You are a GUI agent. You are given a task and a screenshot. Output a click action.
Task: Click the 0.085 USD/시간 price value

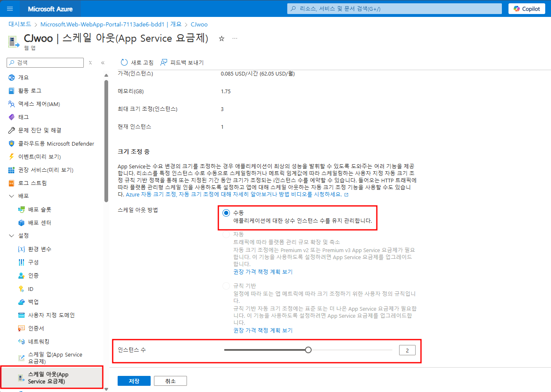pos(258,74)
